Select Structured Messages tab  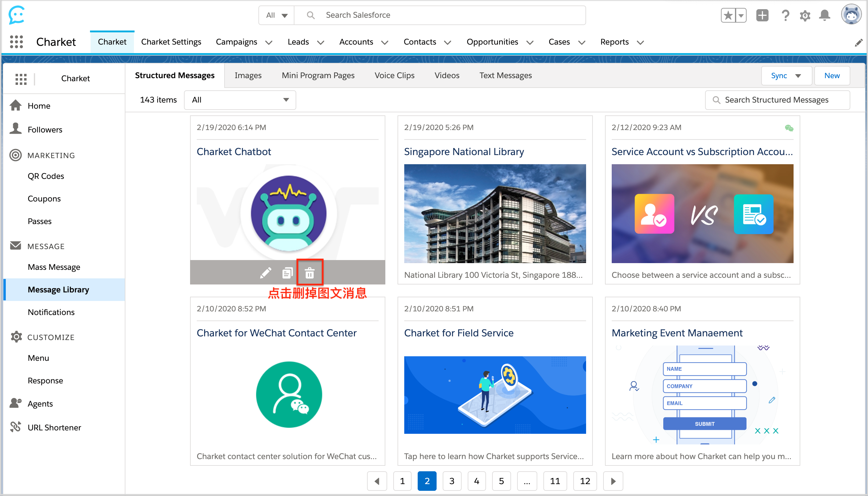coord(175,75)
